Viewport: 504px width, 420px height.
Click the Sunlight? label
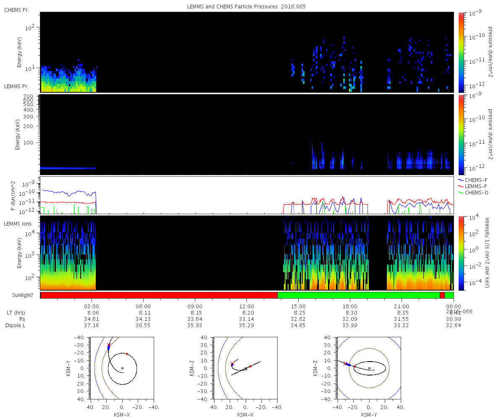coord(21,295)
